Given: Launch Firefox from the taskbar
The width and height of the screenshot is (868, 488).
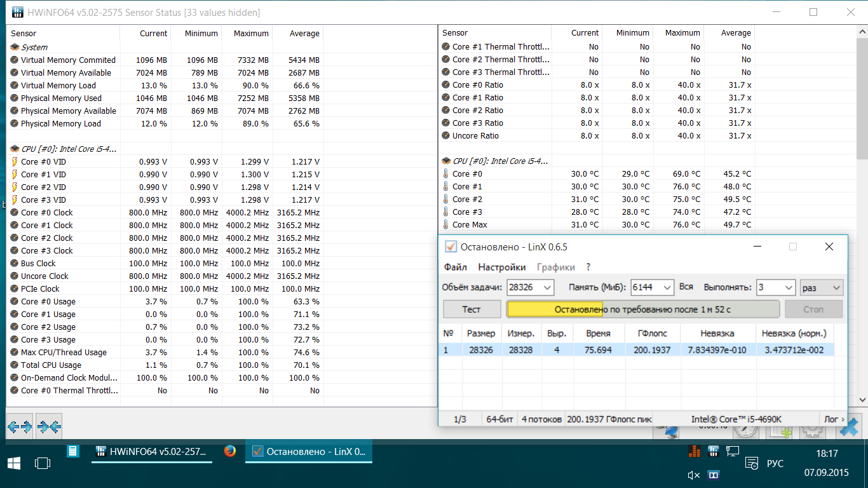Looking at the screenshot, I should [230, 451].
